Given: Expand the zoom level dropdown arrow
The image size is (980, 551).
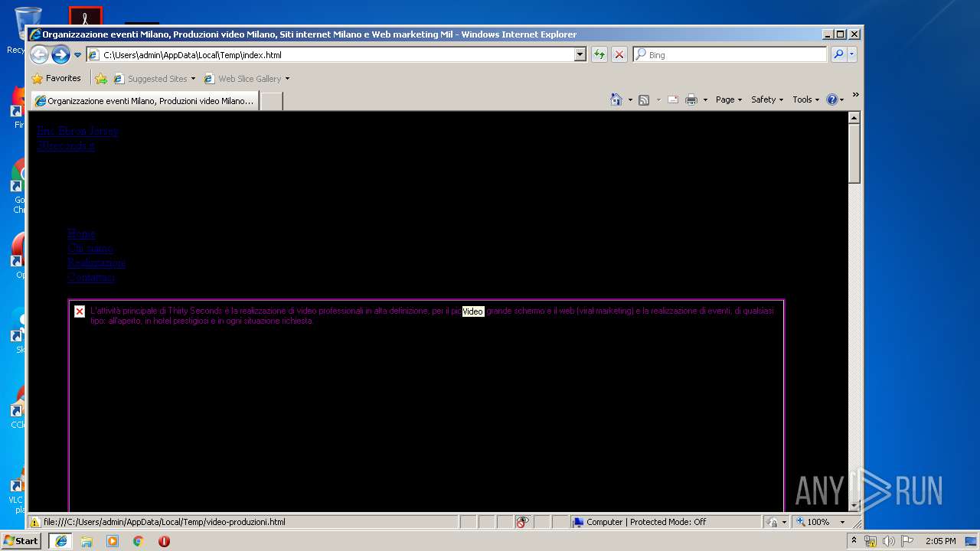Looking at the screenshot, I should click(x=842, y=522).
